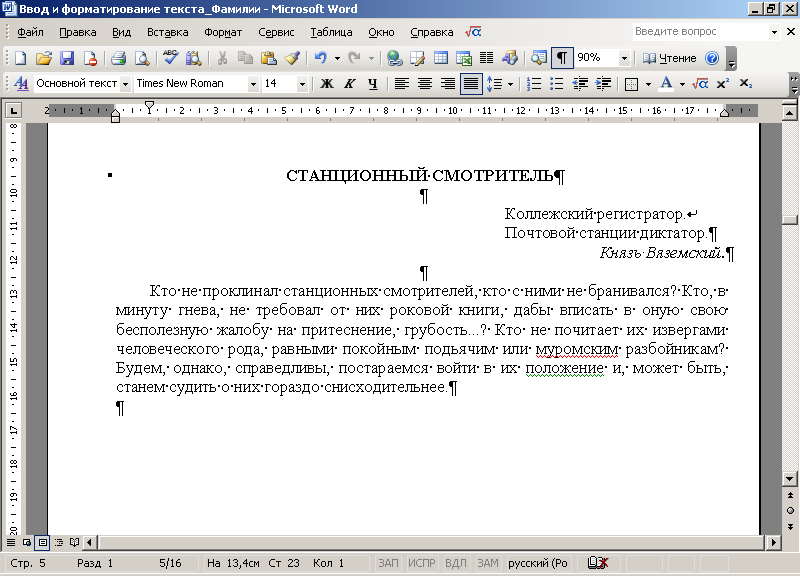
Task: Copy the selection
Action: (x=245, y=58)
